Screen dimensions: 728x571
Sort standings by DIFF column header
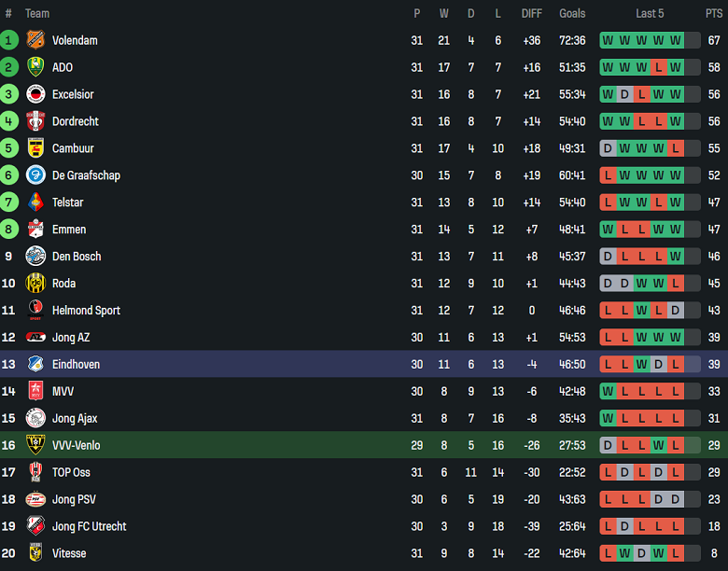tap(532, 13)
